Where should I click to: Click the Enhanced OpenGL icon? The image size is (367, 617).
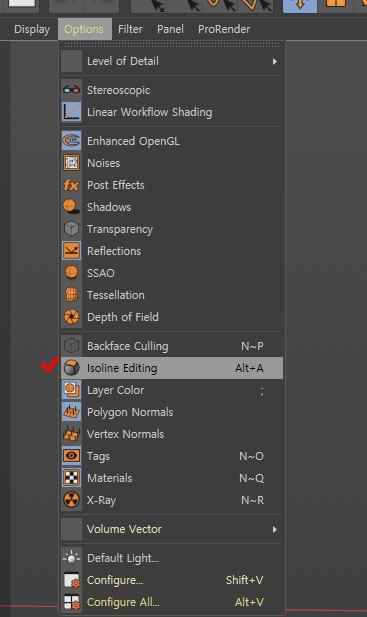(x=71, y=141)
